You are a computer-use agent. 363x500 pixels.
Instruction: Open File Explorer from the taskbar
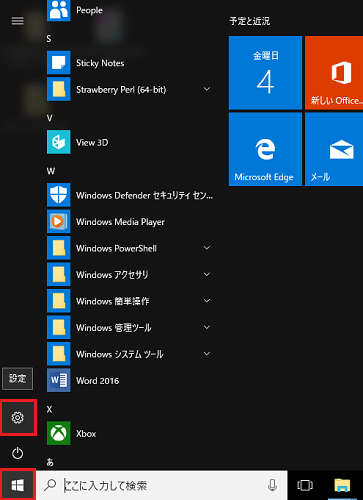pos(342,485)
